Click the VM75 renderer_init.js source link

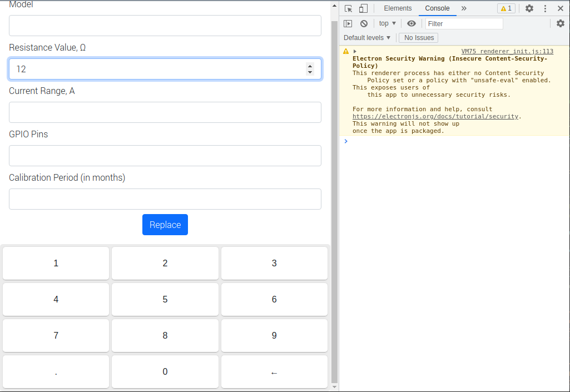[507, 51]
